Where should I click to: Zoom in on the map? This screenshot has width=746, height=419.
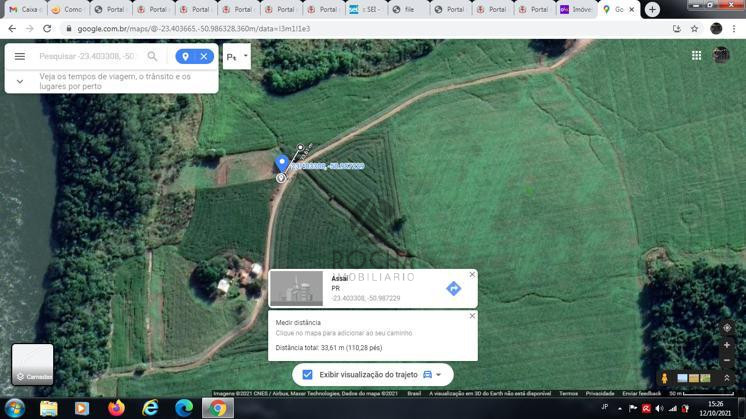pyautogui.click(x=727, y=345)
